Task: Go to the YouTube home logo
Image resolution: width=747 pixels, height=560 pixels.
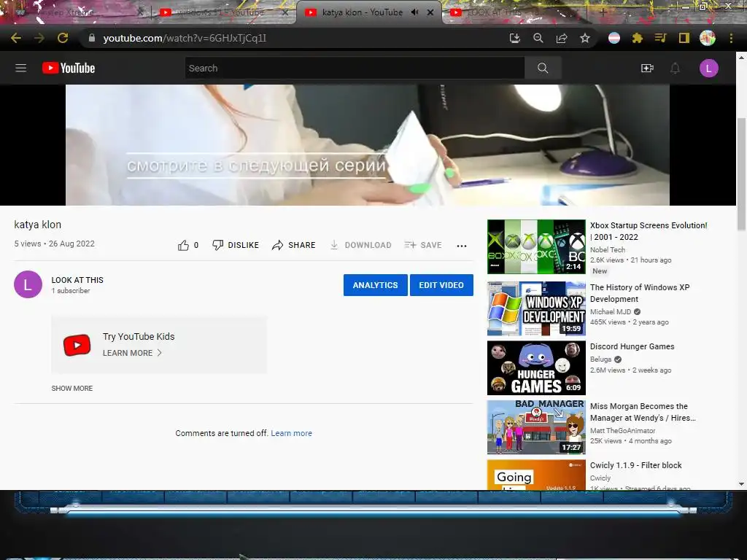Action: (x=69, y=68)
